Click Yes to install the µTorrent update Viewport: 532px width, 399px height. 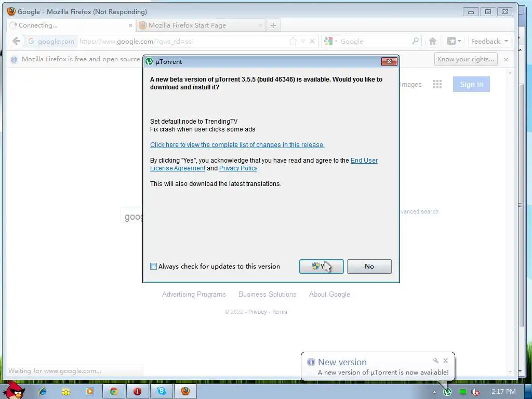point(321,267)
